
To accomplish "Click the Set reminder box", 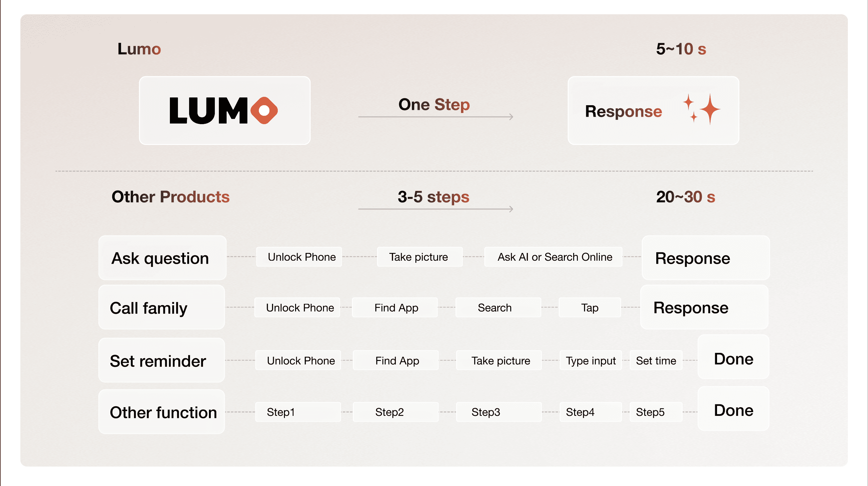I will click(162, 360).
